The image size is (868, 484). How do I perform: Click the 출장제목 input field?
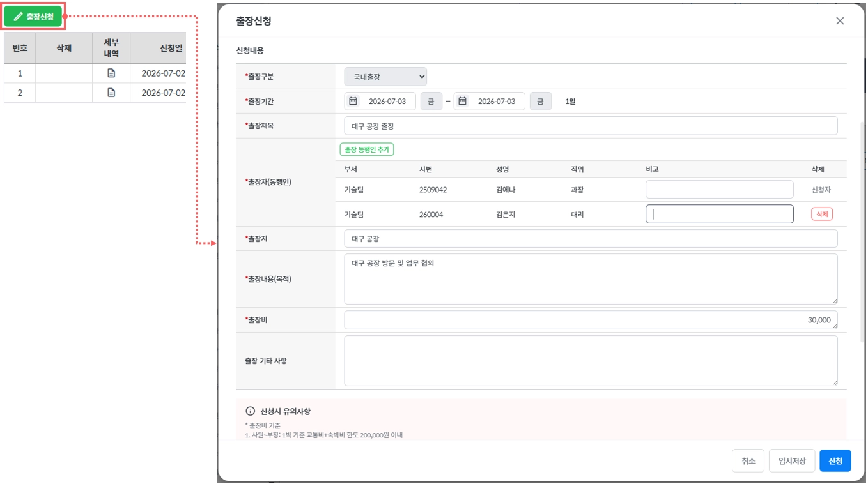591,126
